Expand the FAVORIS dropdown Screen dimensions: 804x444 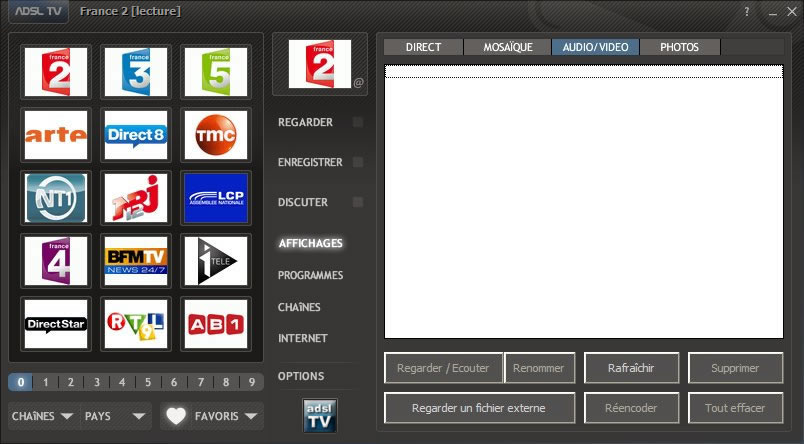(226, 416)
